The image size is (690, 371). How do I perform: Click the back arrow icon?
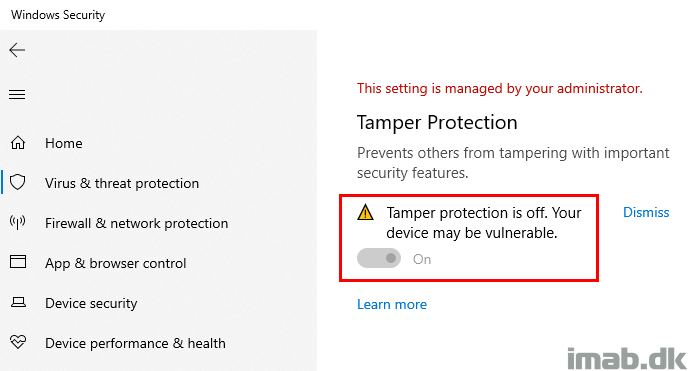coord(17,50)
